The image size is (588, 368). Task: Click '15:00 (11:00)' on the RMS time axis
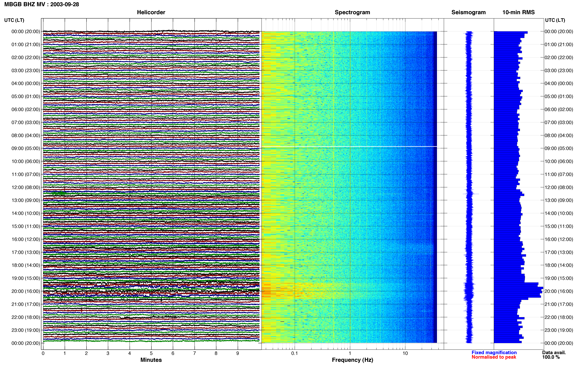tap(559, 226)
